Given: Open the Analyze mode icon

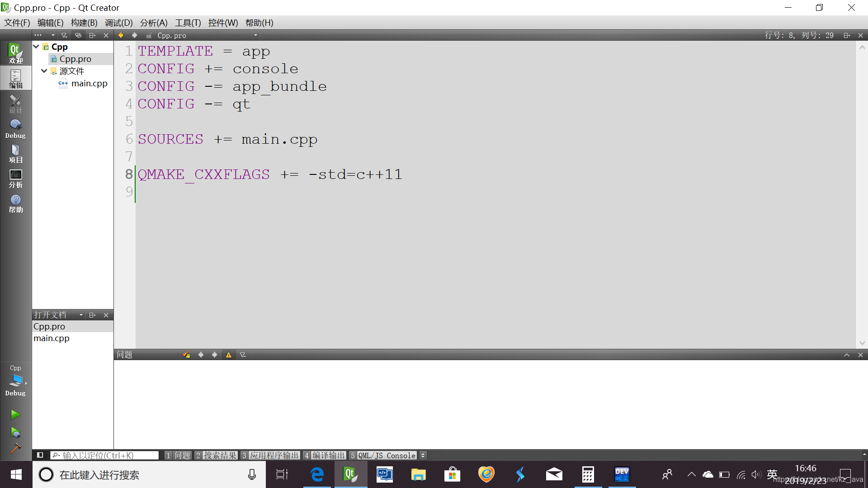Looking at the screenshot, I should click(16, 178).
